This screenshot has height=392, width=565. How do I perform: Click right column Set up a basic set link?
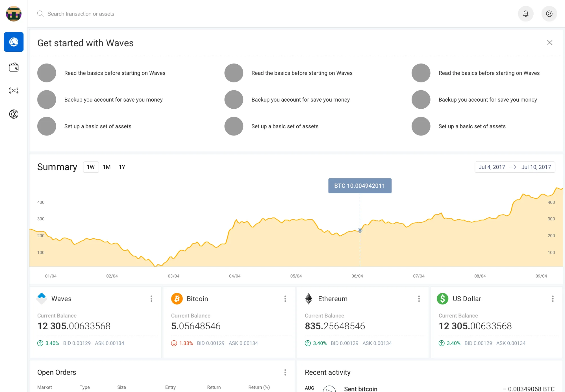tap(472, 126)
